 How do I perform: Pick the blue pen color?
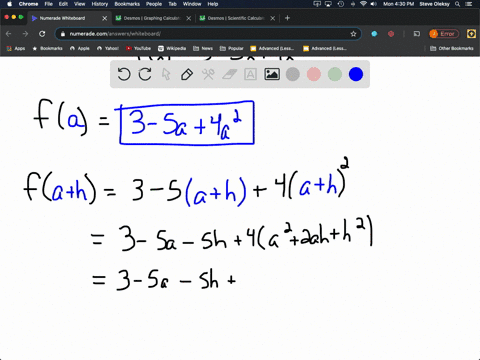pyautogui.click(x=356, y=74)
